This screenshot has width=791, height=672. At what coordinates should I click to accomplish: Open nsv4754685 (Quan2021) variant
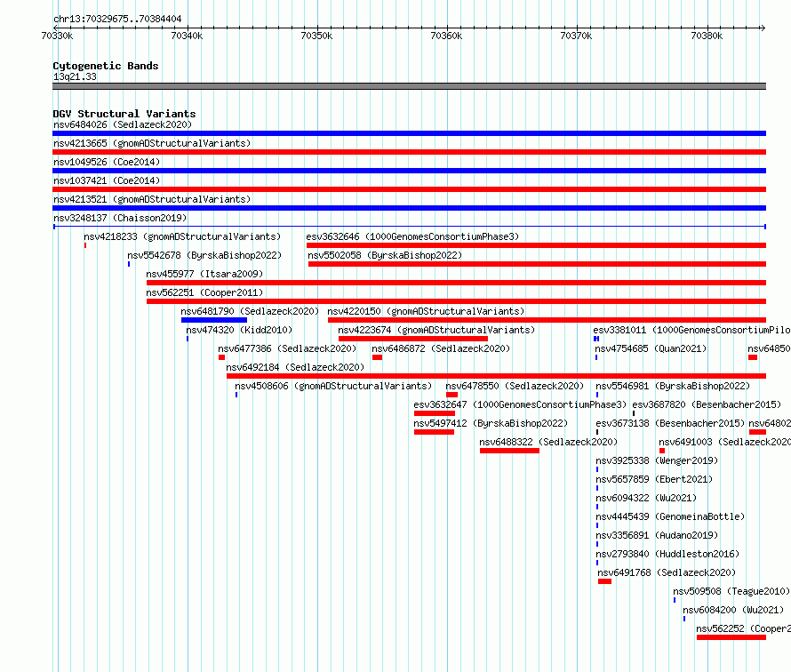(x=651, y=348)
